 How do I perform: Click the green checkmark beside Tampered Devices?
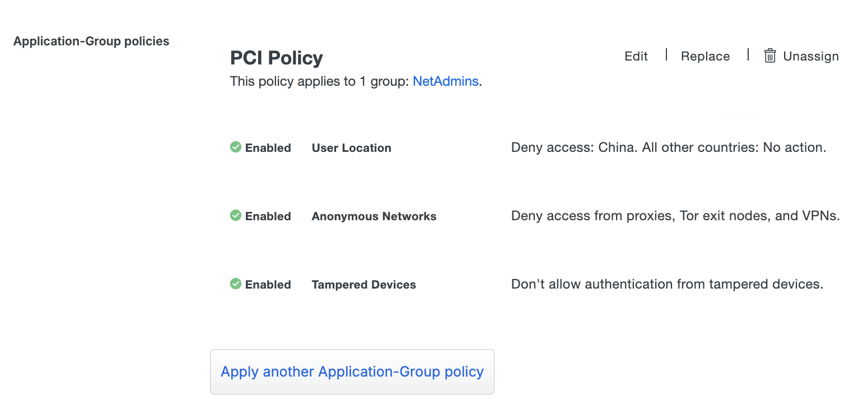pos(235,284)
